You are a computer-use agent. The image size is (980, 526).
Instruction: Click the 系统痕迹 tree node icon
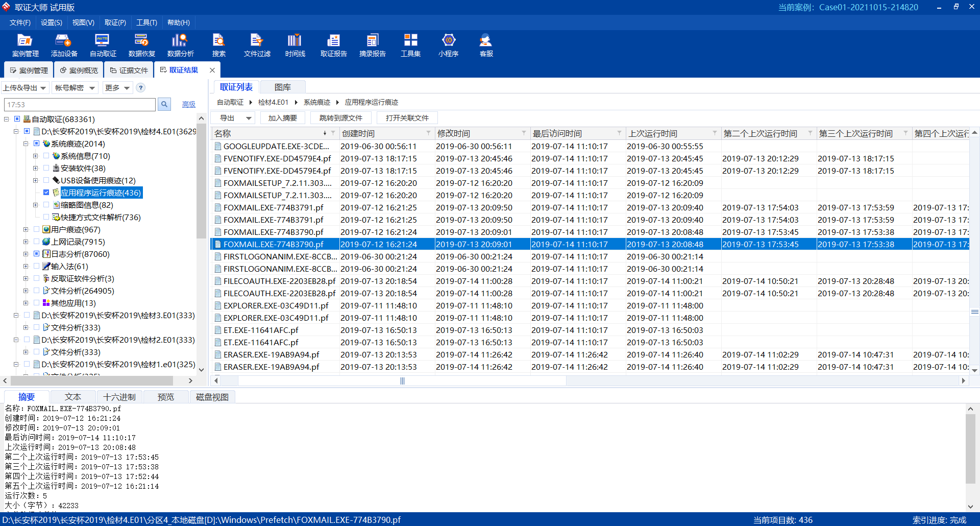pos(46,144)
